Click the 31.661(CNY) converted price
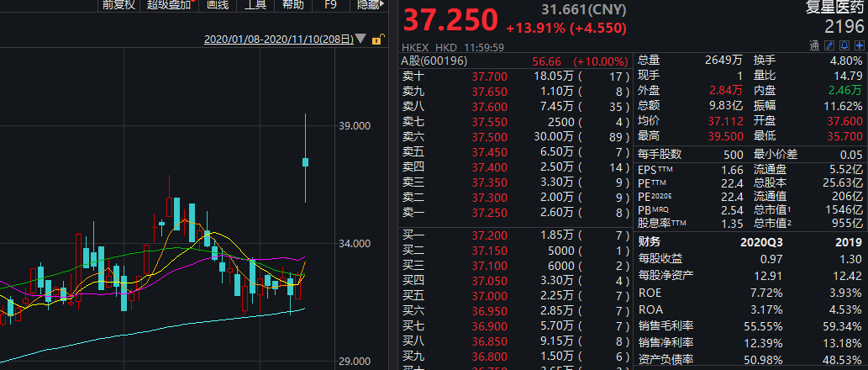Image resolution: width=868 pixels, height=370 pixels. point(584,9)
